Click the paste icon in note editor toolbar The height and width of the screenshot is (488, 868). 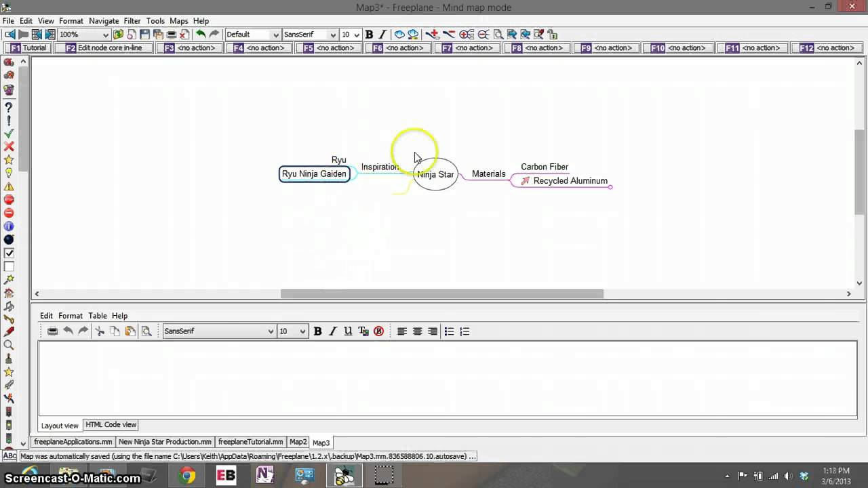click(x=130, y=331)
